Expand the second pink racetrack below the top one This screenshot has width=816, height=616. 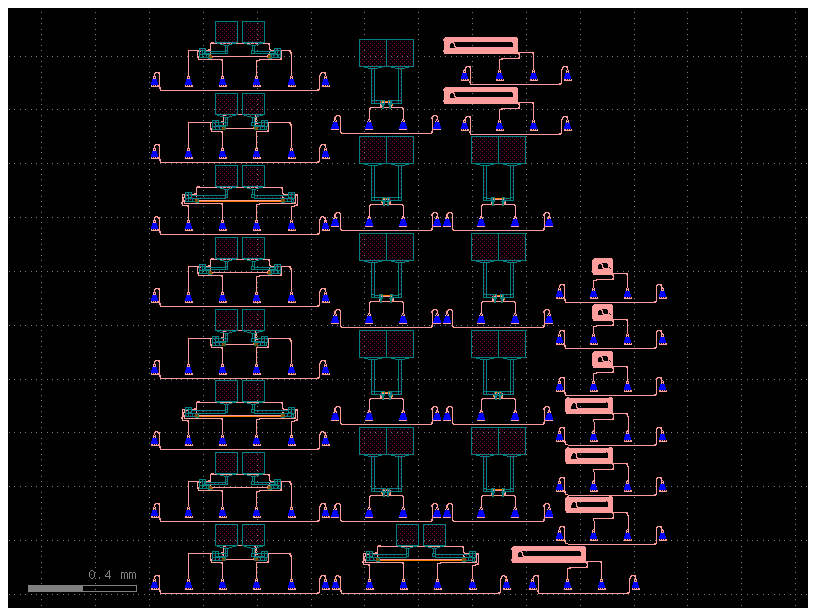click(478, 96)
